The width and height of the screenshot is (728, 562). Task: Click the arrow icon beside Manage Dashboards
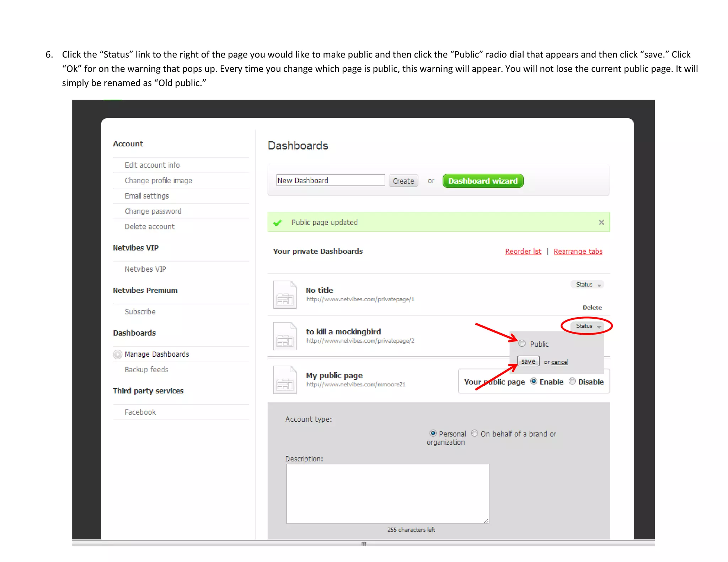(117, 355)
